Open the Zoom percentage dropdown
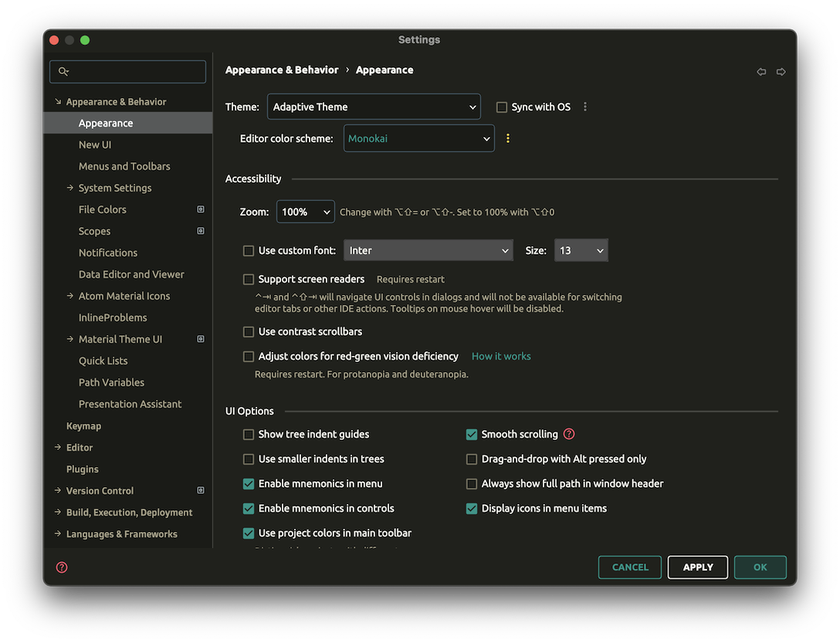The height and width of the screenshot is (643, 840). pos(306,211)
